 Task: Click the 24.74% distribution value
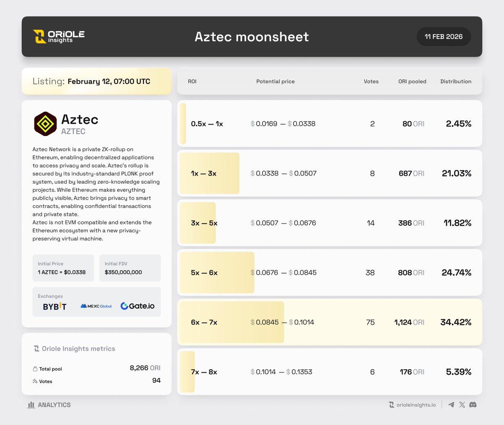[457, 273]
